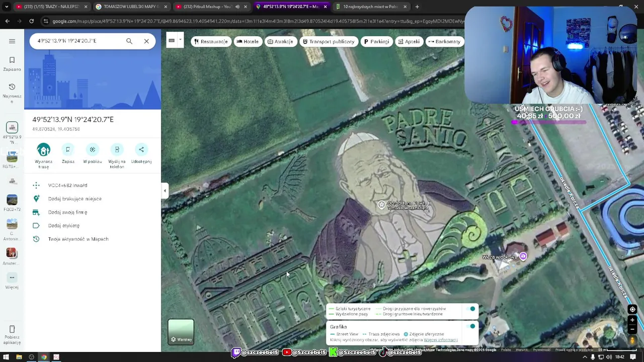644x362 pixels.
Task: Switch to the Tomaszów Lubelski Mapy tab
Action: pyautogui.click(x=131, y=7)
